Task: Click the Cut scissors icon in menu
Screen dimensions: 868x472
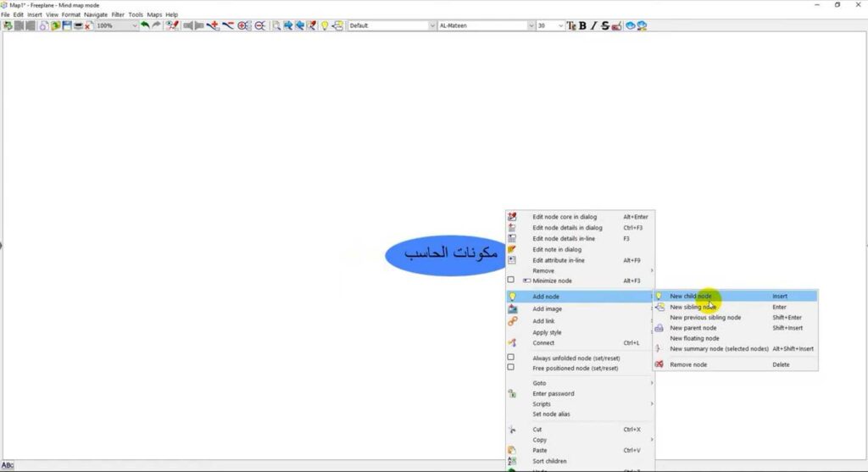Action: (x=513, y=430)
